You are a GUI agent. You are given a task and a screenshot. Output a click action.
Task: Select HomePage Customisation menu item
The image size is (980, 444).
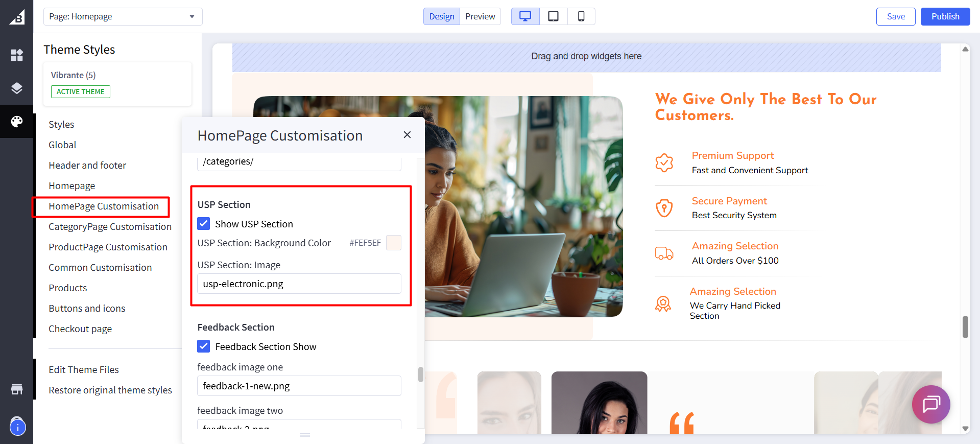(104, 206)
